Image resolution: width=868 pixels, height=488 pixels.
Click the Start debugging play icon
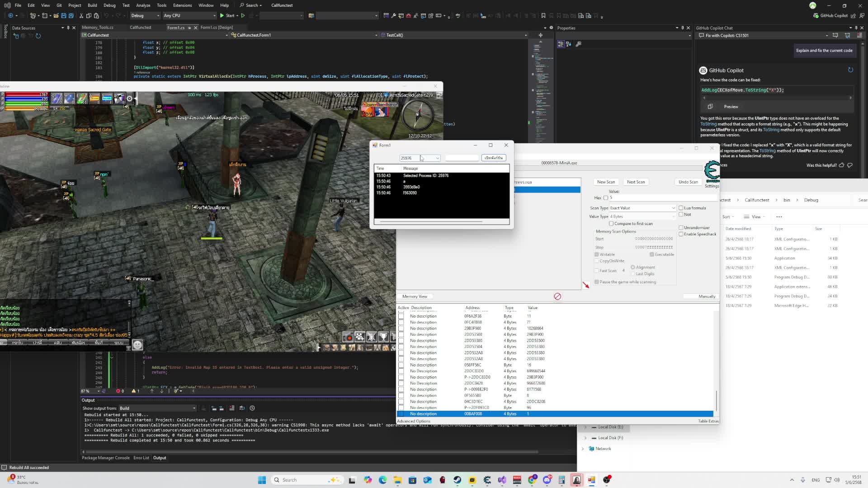pos(222,15)
